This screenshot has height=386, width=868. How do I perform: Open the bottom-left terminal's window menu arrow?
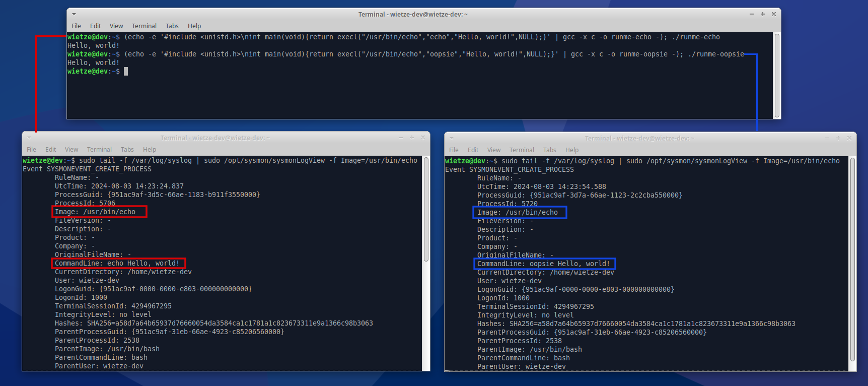29,138
